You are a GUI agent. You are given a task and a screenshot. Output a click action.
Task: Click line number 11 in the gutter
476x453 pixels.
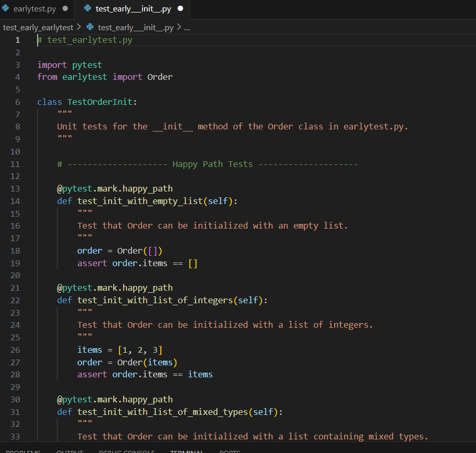point(15,164)
